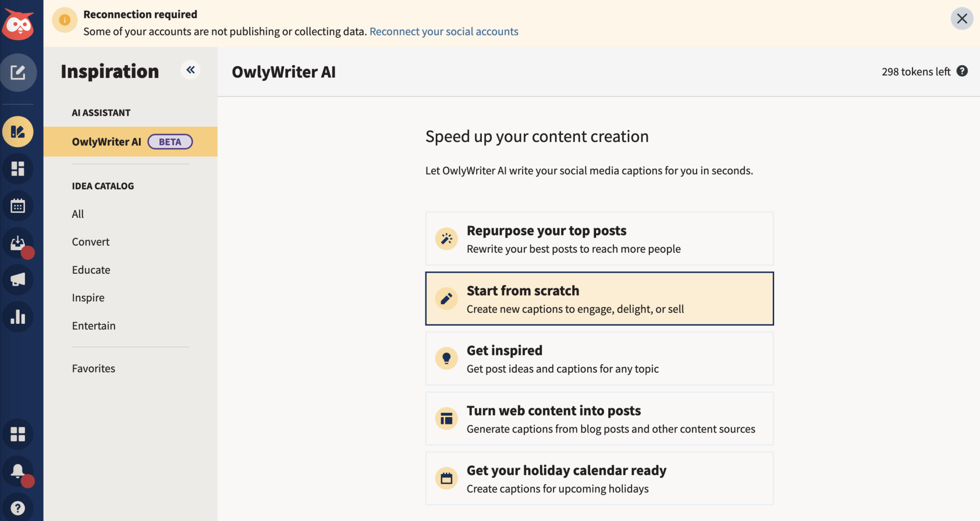Click the tokens help icon
Image resolution: width=980 pixels, height=521 pixels.
click(963, 71)
